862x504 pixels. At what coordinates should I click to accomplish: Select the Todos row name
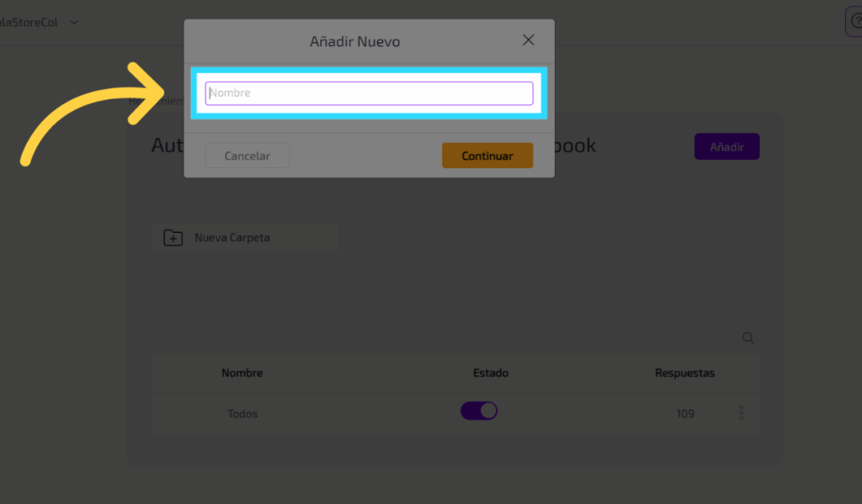[x=242, y=414]
